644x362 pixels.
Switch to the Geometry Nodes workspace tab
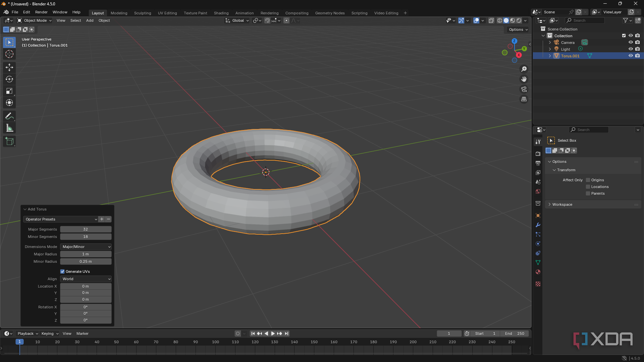[x=330, y=13]
